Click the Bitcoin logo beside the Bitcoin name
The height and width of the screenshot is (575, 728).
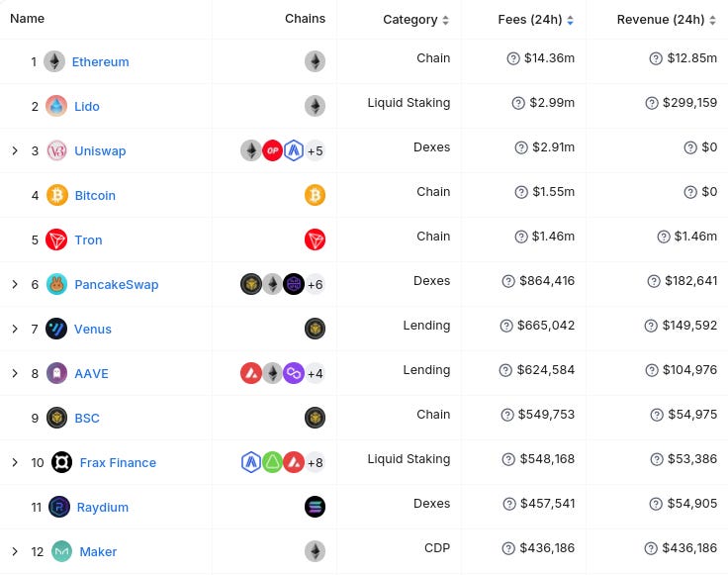(57, 195)
